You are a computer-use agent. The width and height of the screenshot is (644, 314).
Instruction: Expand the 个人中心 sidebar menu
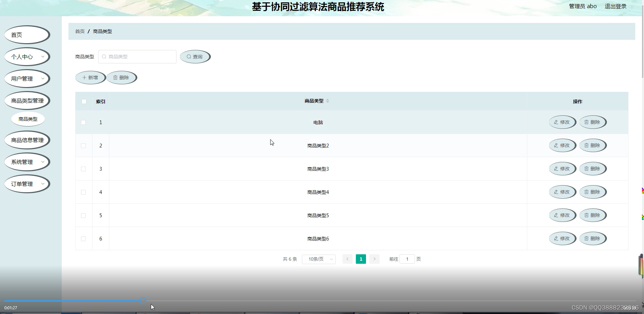click(x=27, y=57)
